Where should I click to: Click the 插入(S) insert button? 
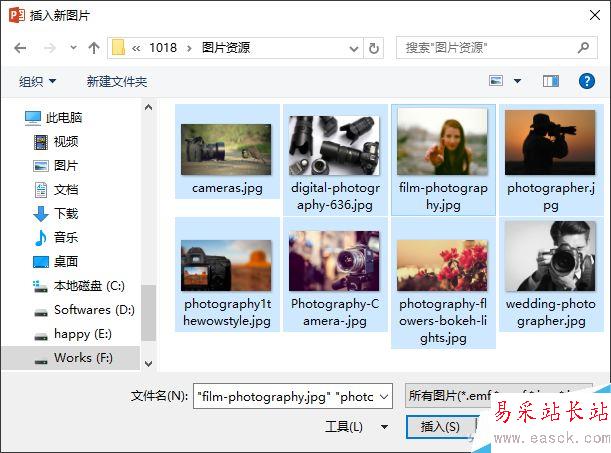440,427
